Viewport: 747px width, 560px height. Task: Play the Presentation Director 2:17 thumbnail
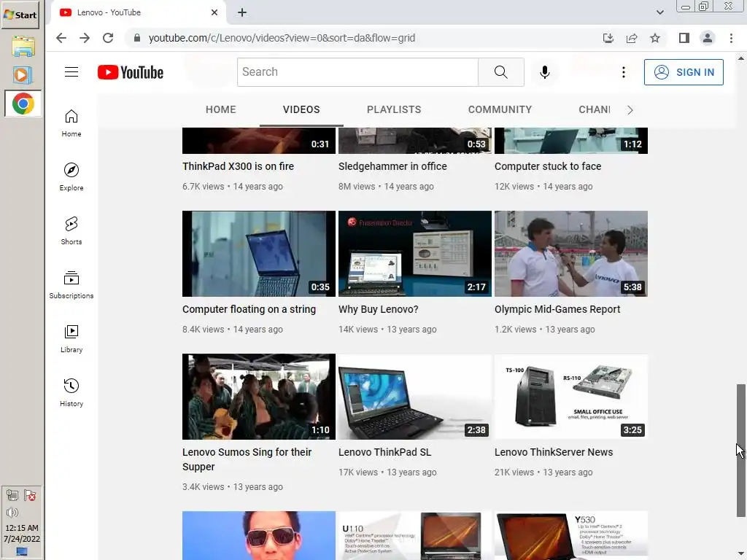pos(415,254)
